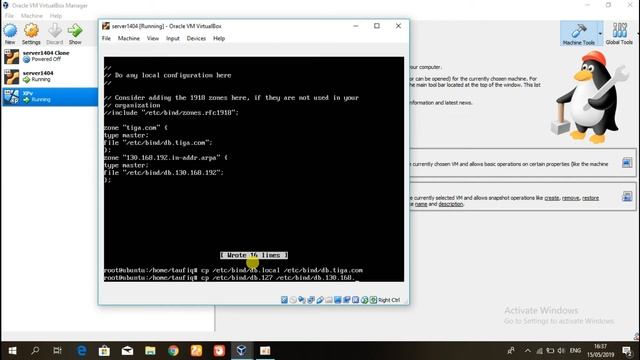Click the 'name' link in snapshot description

[421, 204]
